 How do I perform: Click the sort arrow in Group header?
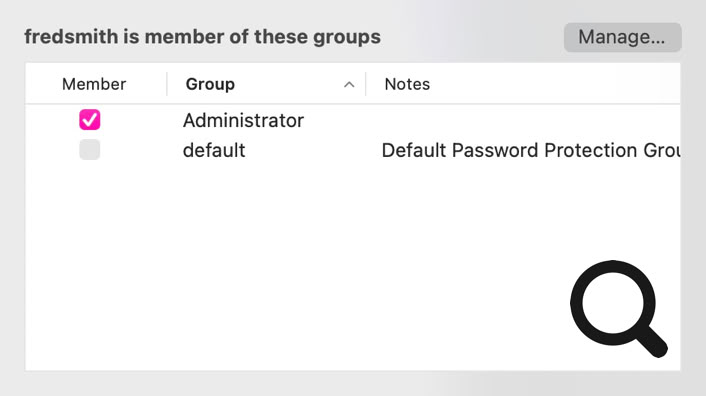[349, 85]
